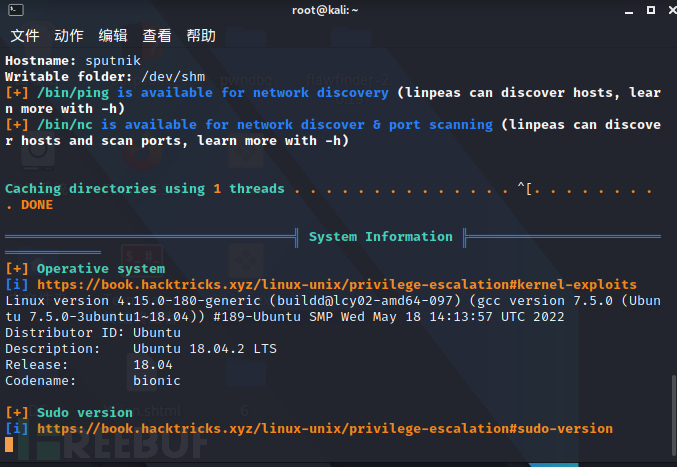Open the 查看 (View) menu
Image resolution: width=677 pixels, height=467 pixels.
pyautogui.click(x=157, y=35)
